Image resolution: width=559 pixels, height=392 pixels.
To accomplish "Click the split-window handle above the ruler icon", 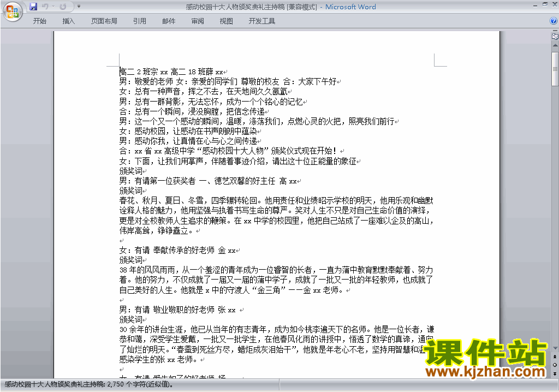I will (555, 31).
